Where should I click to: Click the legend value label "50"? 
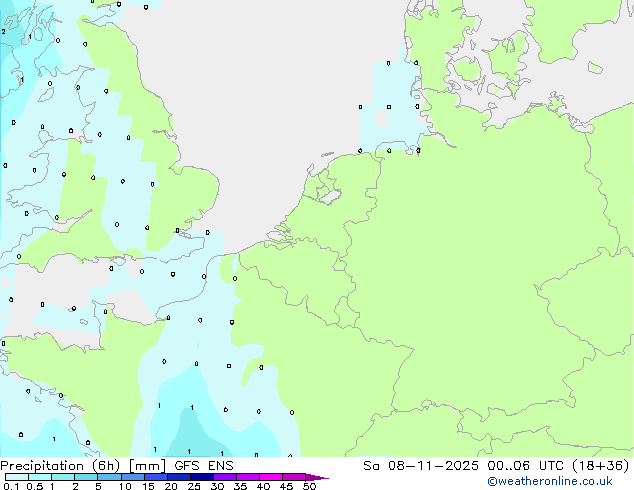click(x=309, y=486)
